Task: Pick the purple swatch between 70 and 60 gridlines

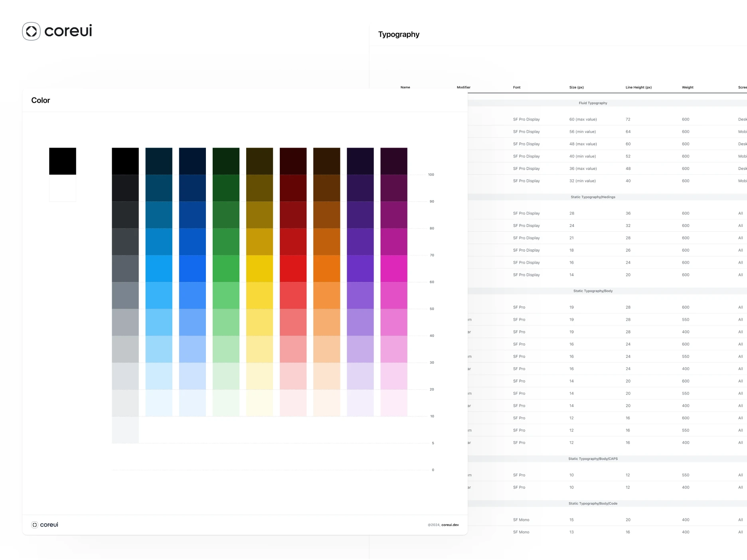Action: [360, 268]
